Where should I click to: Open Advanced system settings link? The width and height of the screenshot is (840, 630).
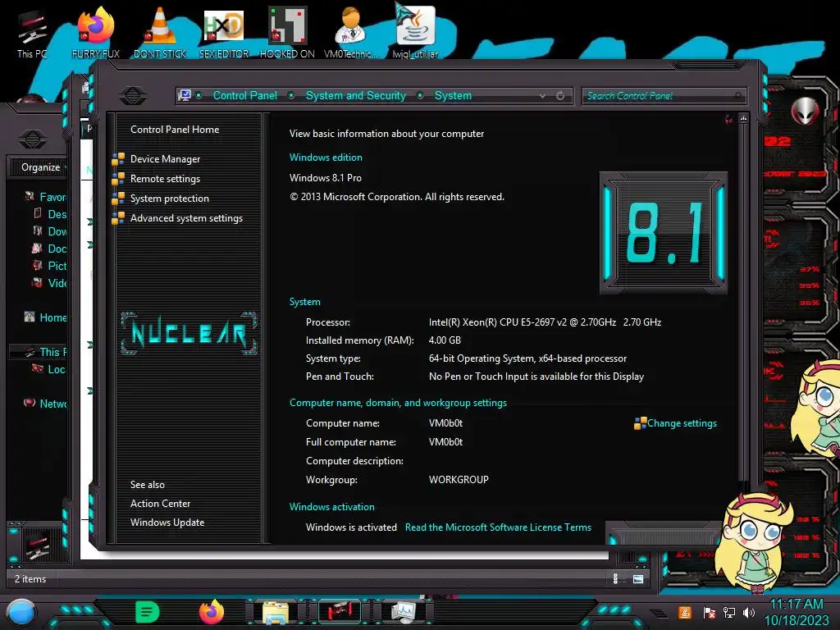tap(186, 218)
